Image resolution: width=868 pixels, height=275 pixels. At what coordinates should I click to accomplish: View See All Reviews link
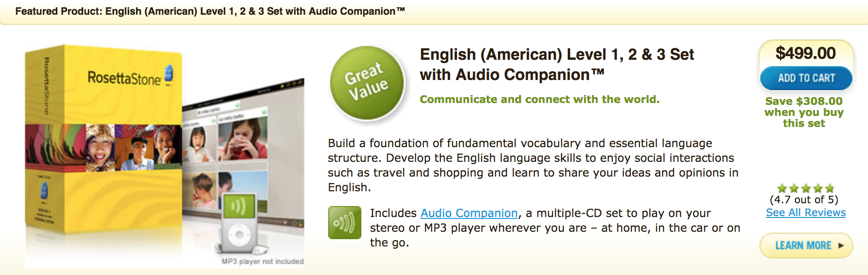(x=805, y=212)
